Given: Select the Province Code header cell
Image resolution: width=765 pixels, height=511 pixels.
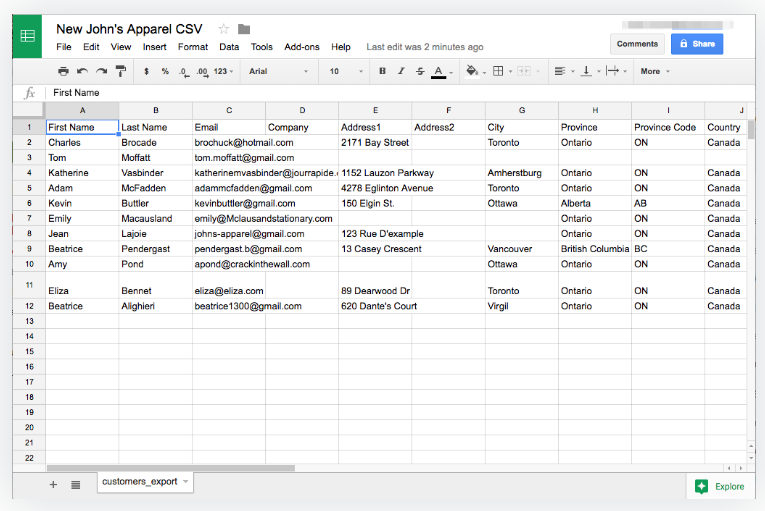Looking at the screenshot, I should pos(668,127).
